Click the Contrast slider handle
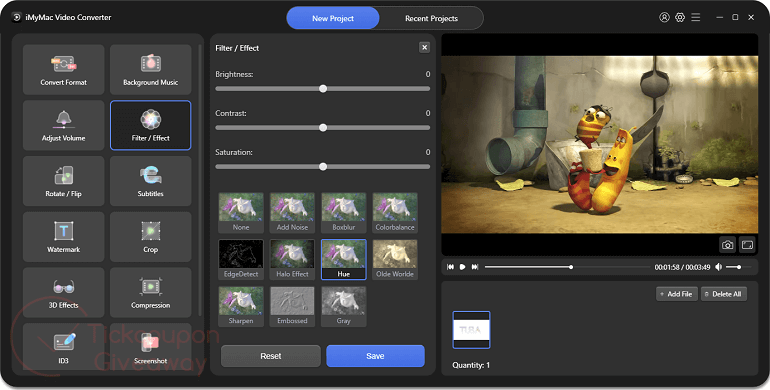Image resolution: width=770 pixels, height=390 pixels. coord(323,128)
